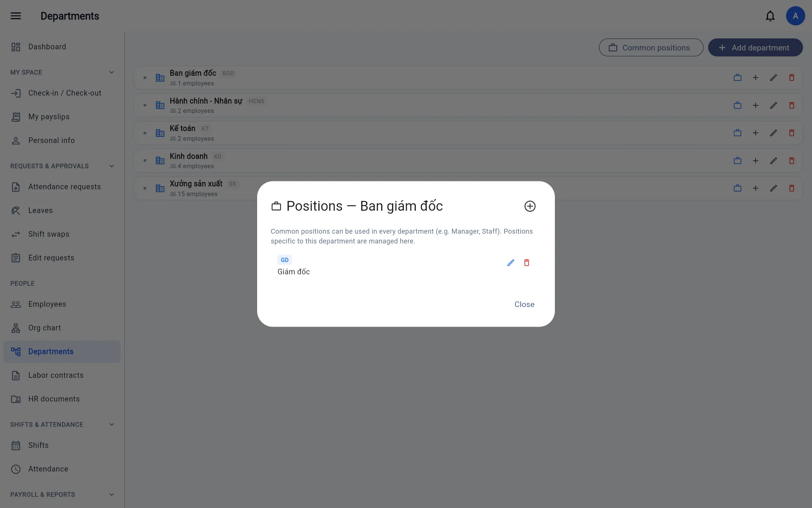Image resolution: width=812 pixels, height=508 pixels.
Task: Add sub-department under Kinh doanh
Action: coord(756,161)
